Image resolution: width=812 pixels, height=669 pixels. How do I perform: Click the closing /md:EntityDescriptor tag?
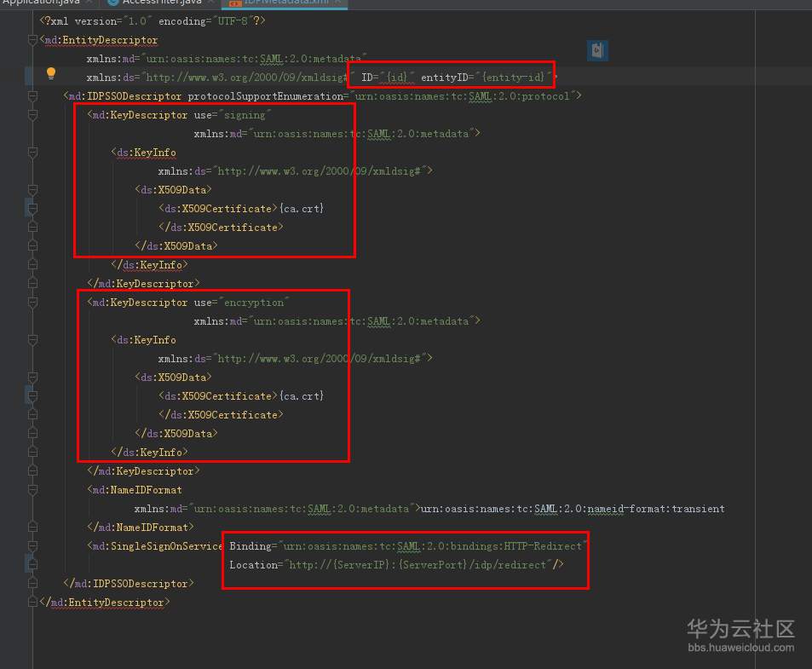105,603
